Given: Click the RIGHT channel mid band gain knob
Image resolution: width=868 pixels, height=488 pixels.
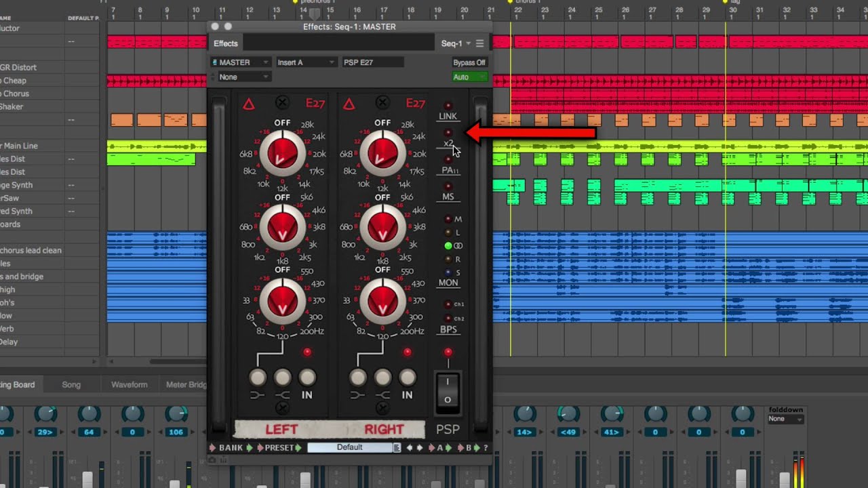Looking at the screenshot, I should [382, 227].
